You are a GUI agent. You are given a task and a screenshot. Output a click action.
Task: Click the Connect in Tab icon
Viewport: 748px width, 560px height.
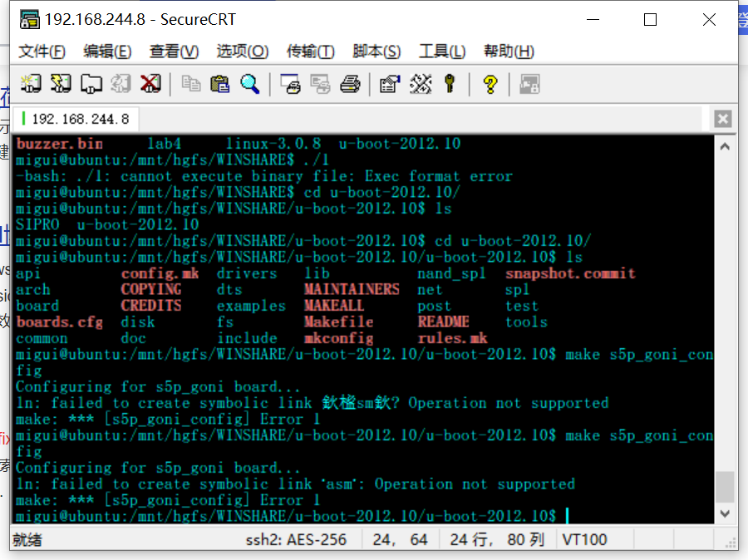tap(91, 84)
